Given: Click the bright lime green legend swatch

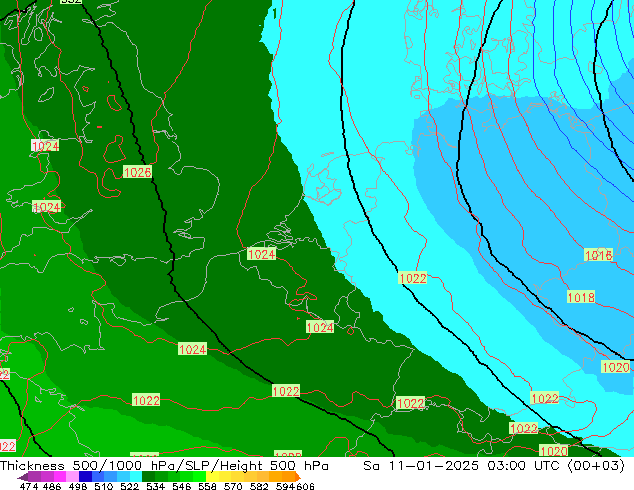Looking at the screenshot, I should (x=199, y=476).
